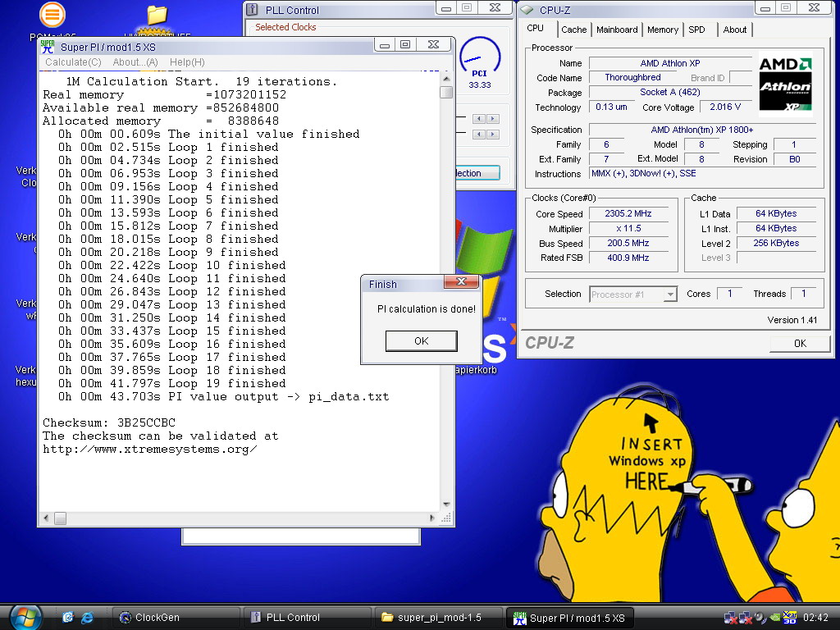Click lower row left arrow in PLL Control
Screen dimensions: 840x630
coord(479,135)
